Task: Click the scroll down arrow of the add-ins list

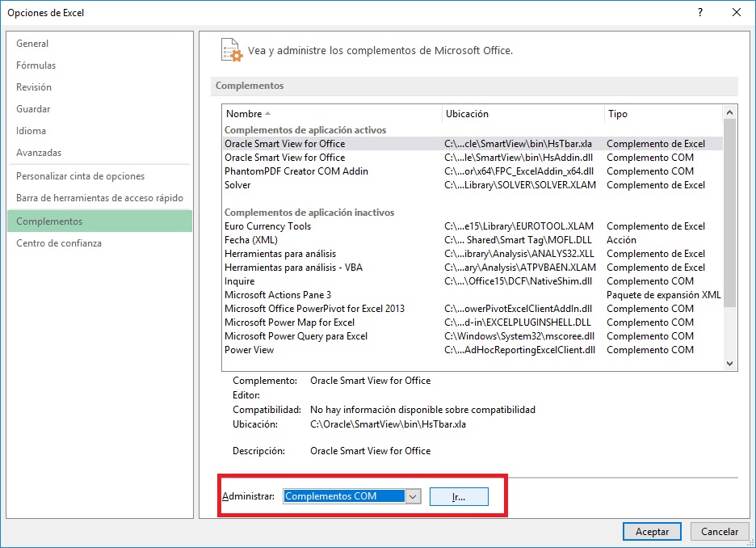Action: point(729,364)
